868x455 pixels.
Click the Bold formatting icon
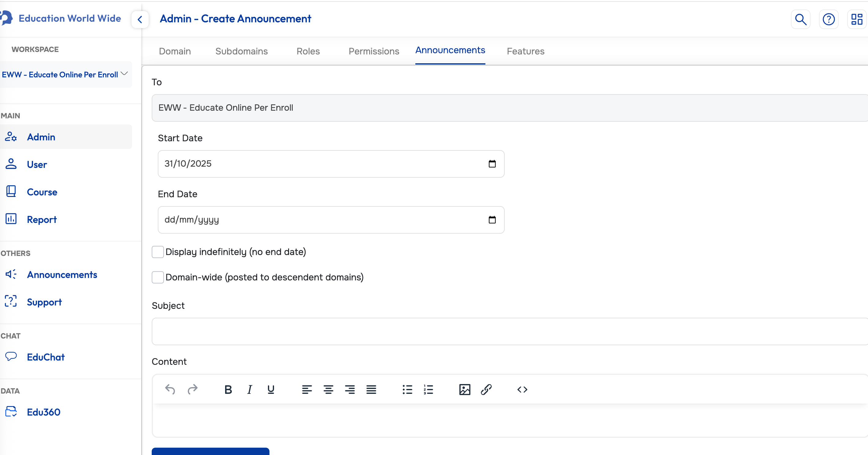click(x=228, y=390)
